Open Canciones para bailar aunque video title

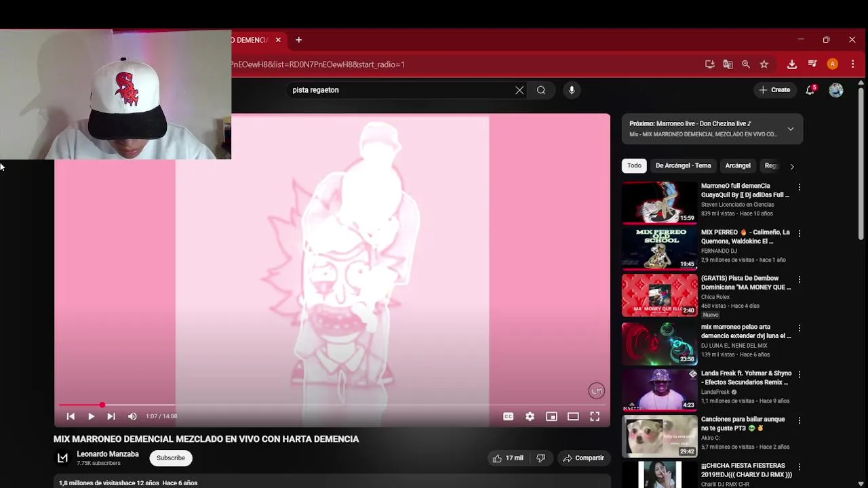click(x=743, y=424)
